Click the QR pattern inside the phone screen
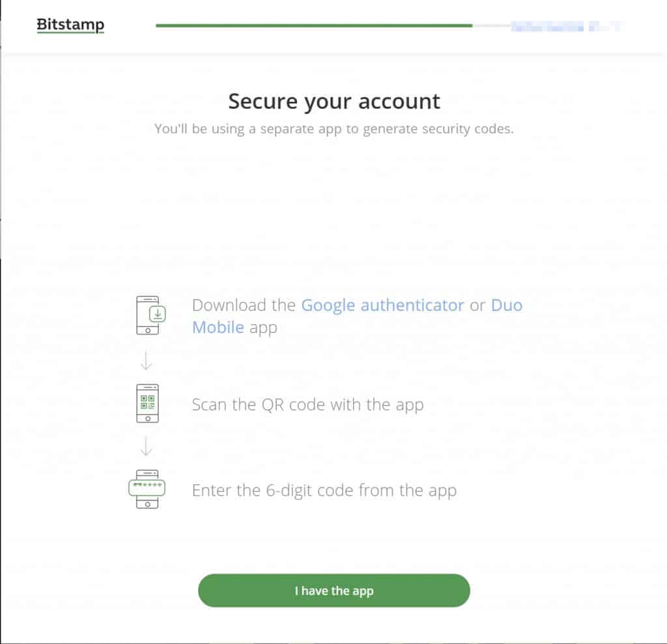 click(147, 401)
